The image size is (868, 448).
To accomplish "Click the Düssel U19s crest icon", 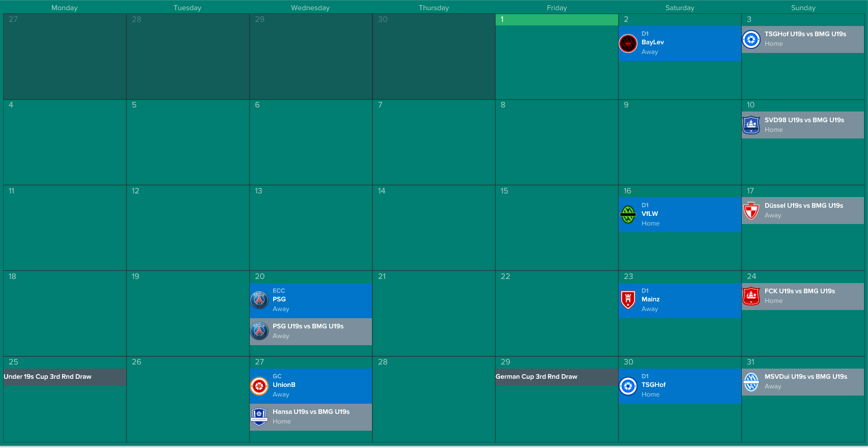I will 751,211.
